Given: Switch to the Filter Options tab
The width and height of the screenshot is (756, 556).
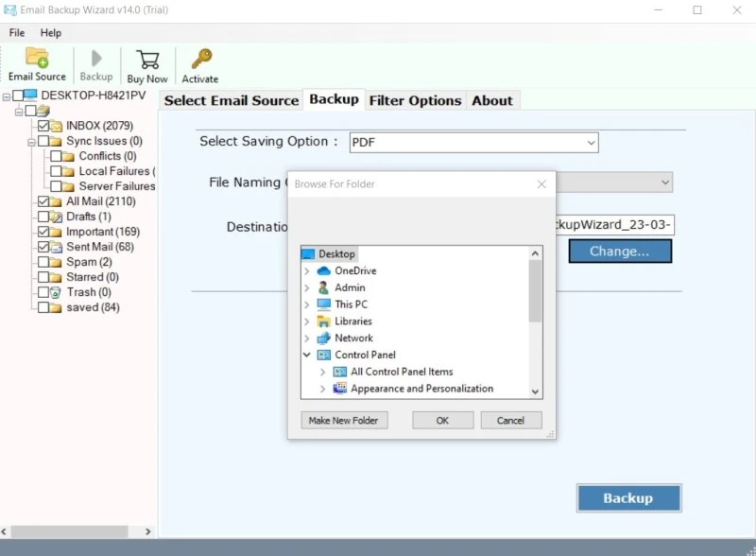Looking at the screenshot, I should 415,100.
